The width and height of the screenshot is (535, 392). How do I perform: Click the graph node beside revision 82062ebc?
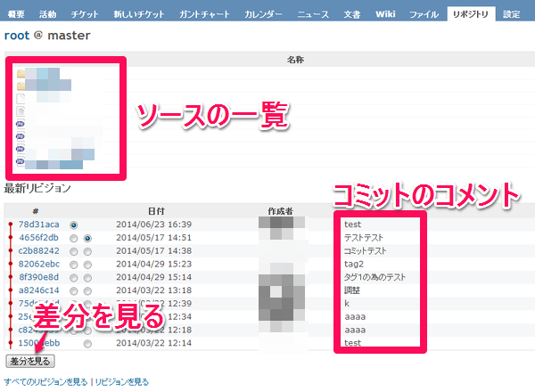[x=10, y=265]
